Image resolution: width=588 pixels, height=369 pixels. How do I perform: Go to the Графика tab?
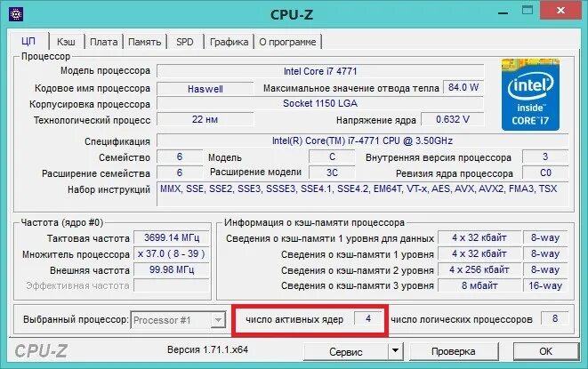229,42
